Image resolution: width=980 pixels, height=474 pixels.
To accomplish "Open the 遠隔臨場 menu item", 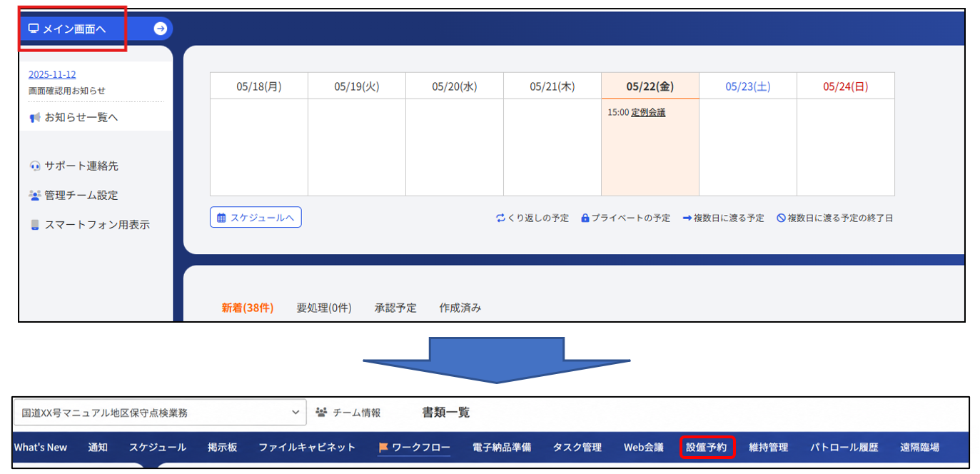I will point(920,448).
